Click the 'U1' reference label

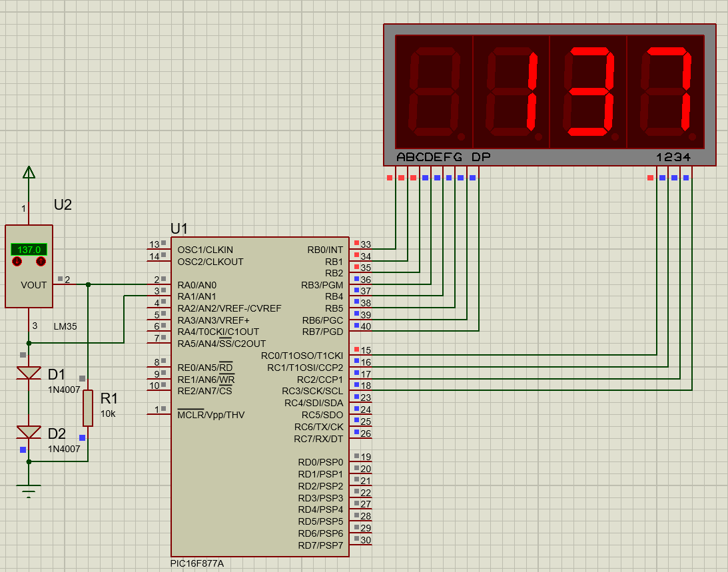tap(179, 229)
